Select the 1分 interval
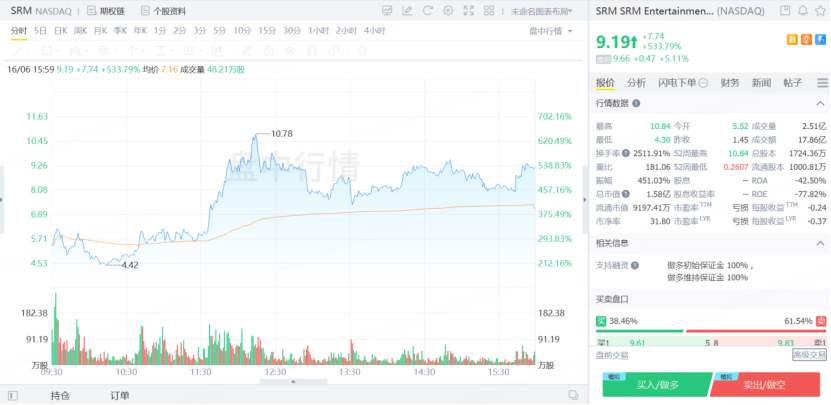 160,31
